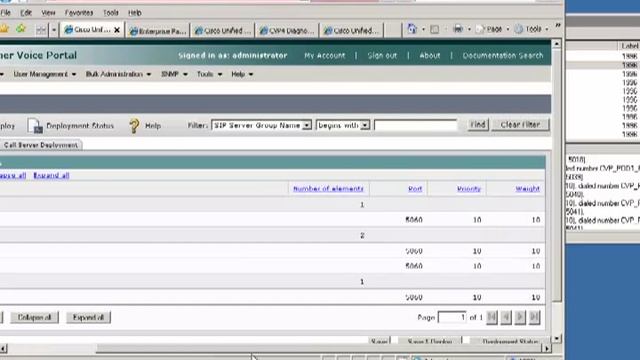Open the Favorites menu
This screenshot has height=360, width=640.
79,13
